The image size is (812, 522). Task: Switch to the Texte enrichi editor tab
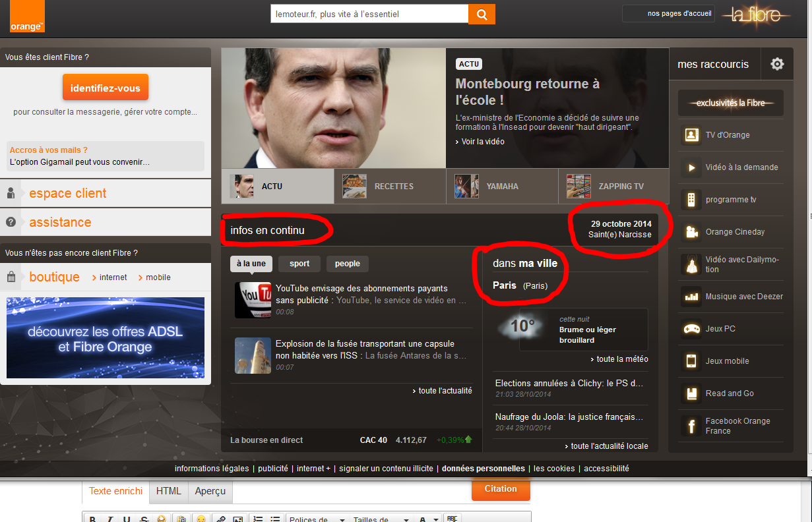115,491
